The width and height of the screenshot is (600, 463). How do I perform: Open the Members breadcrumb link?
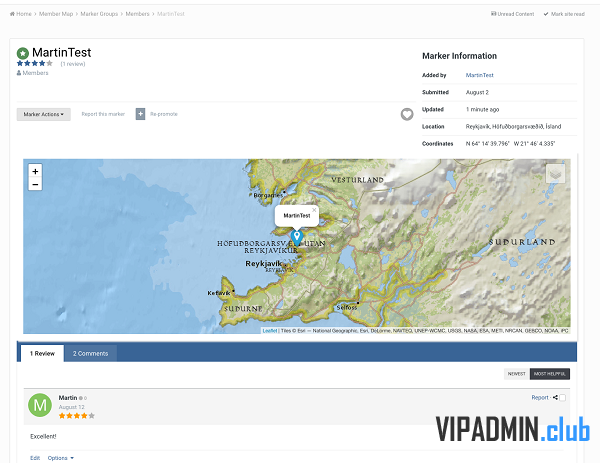pyautogui.click(x=137, y=14)
